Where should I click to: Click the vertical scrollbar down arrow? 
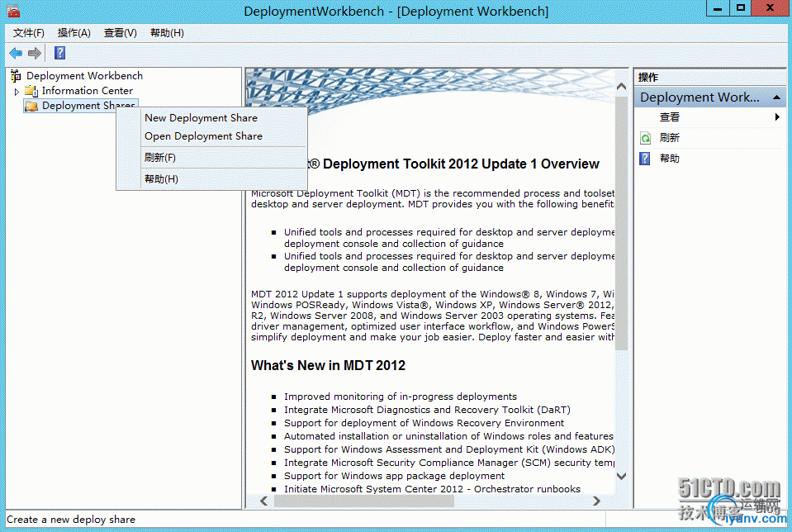622,476
